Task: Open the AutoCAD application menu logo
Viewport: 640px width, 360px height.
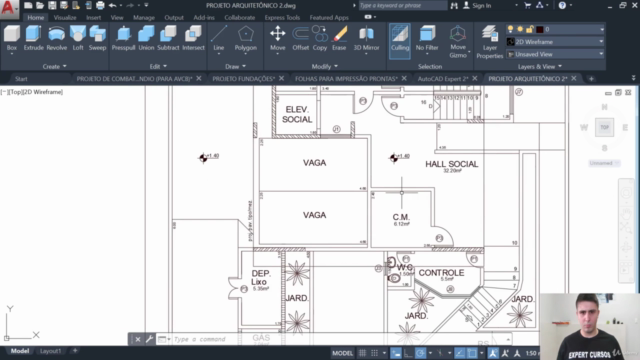Action: pyautogui.click(x=8, y=8)
